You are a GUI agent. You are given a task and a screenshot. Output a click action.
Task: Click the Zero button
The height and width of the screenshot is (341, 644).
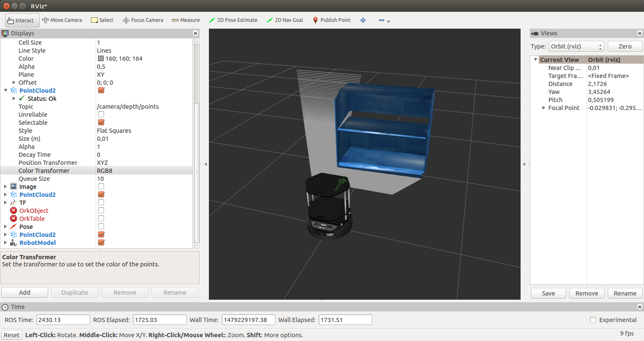pyautogui.click(x=625, y=46)
